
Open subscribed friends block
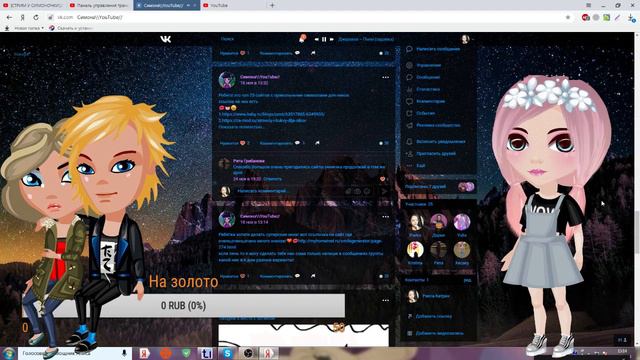[439, 187]
